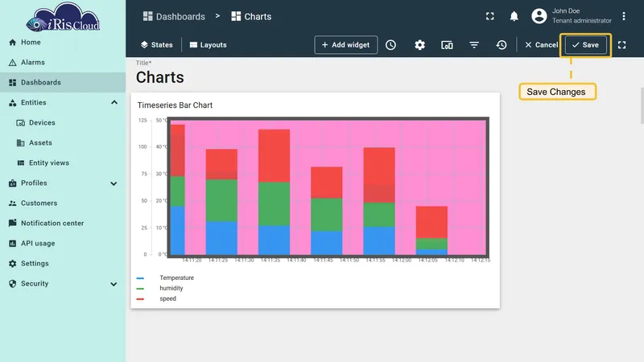Toggle Temperature legend entry
The width and height of the screenshot is (644, 362).
coord(176,278)
